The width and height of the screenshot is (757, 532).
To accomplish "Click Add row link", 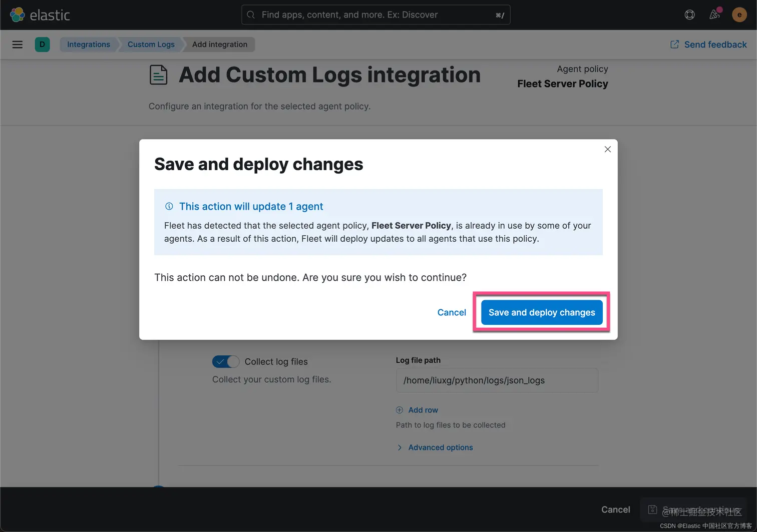I will 423,410.
